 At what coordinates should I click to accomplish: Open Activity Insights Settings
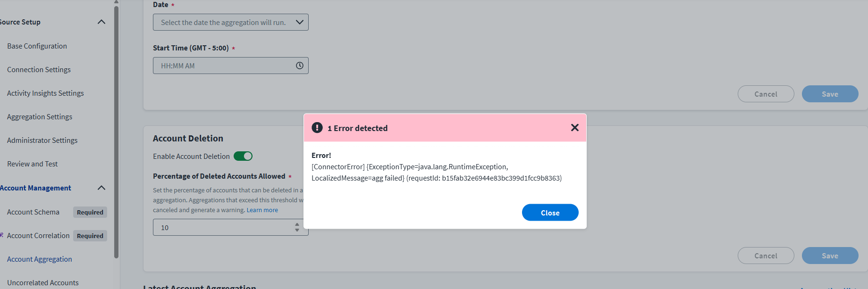click(45, 93)
